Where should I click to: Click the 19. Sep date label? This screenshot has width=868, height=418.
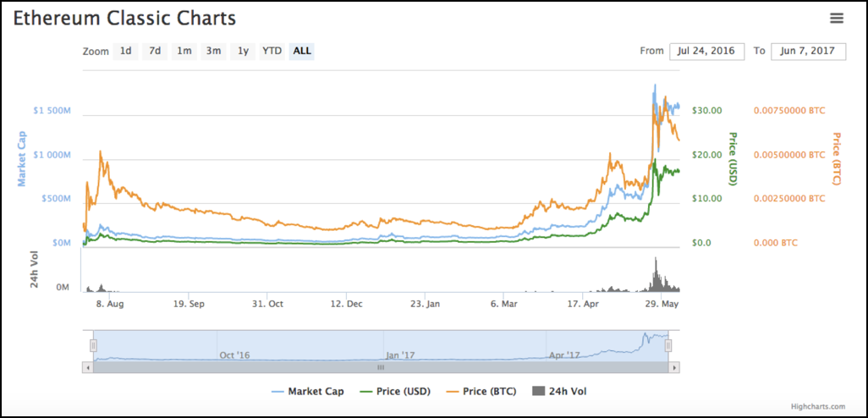click(189, 304)
